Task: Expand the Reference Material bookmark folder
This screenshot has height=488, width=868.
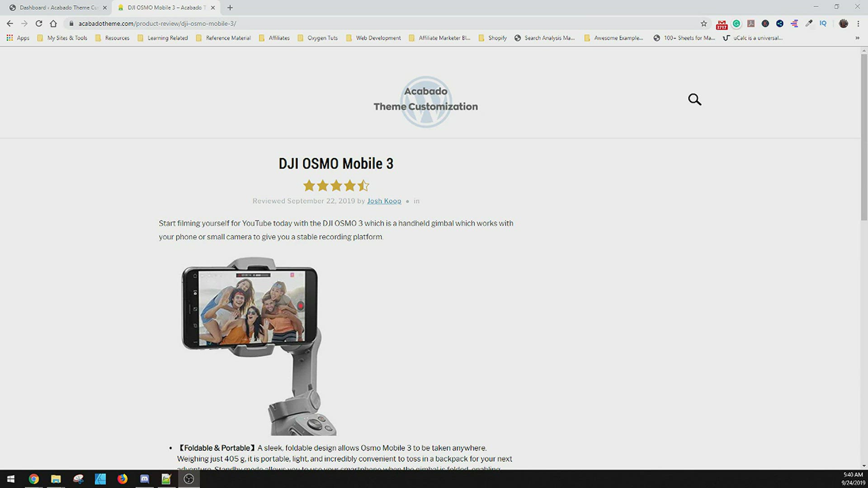Action: pos(223,38)
